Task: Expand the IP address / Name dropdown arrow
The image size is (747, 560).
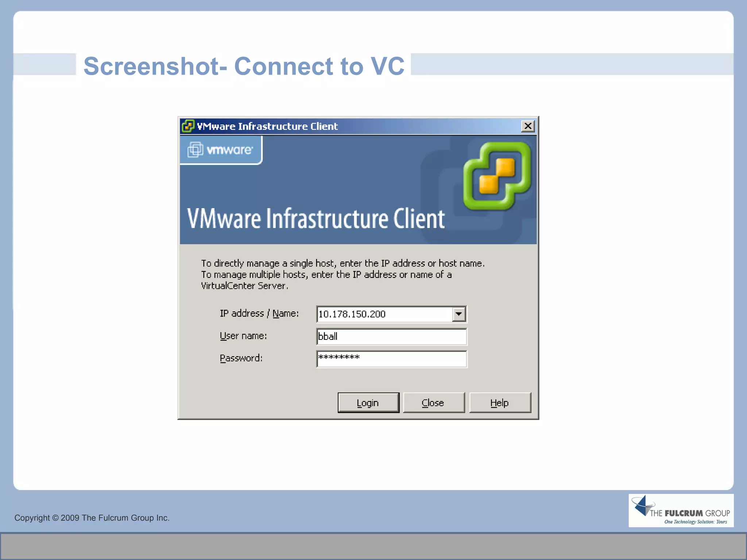Action: [459, 314]
